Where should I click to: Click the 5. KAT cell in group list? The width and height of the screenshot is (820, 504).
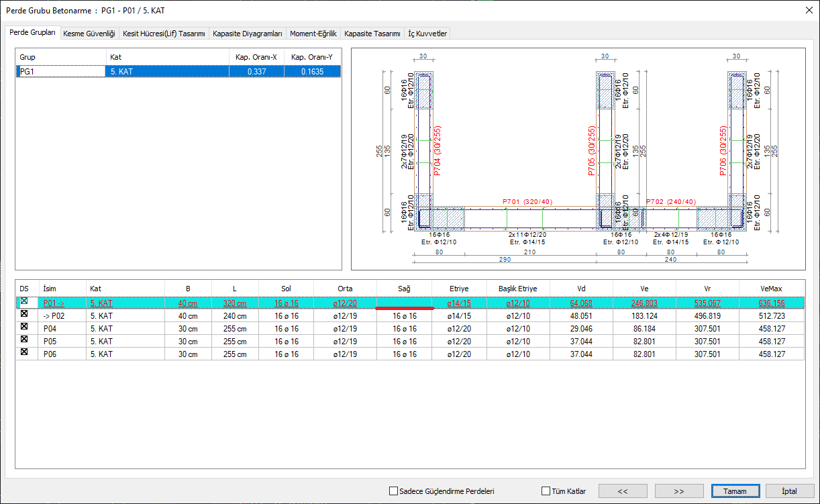click(167, 71)
